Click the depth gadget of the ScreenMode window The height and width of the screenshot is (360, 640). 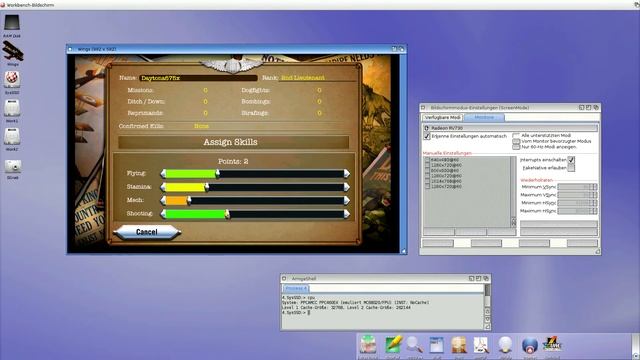pyautogui.click(x=596, y=107)
